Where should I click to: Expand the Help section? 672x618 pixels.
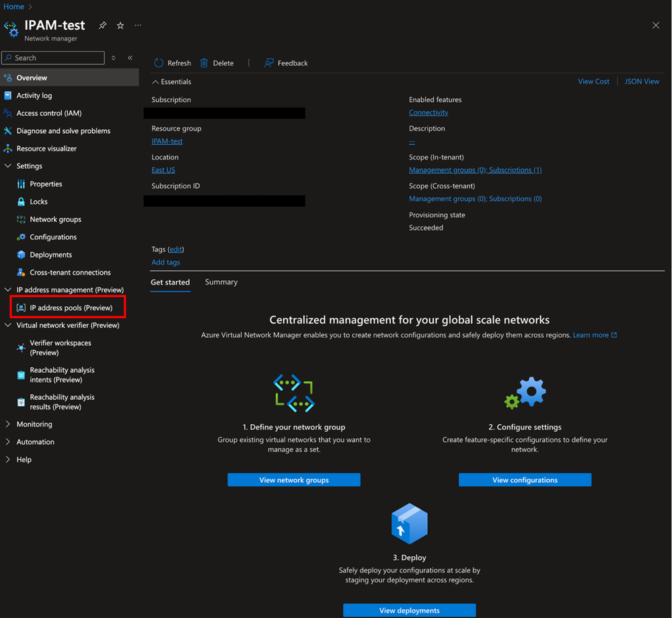tap(7, 459)
